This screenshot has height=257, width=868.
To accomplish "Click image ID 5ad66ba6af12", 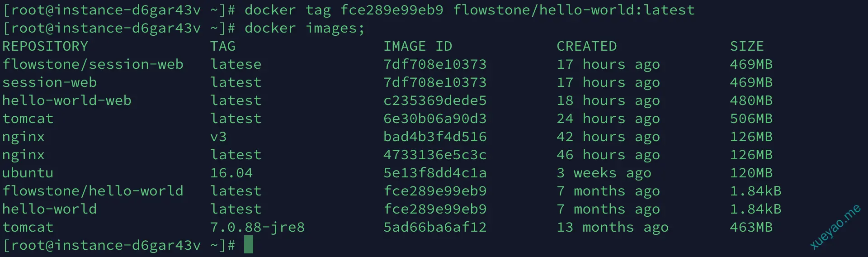I will (435, 227).
